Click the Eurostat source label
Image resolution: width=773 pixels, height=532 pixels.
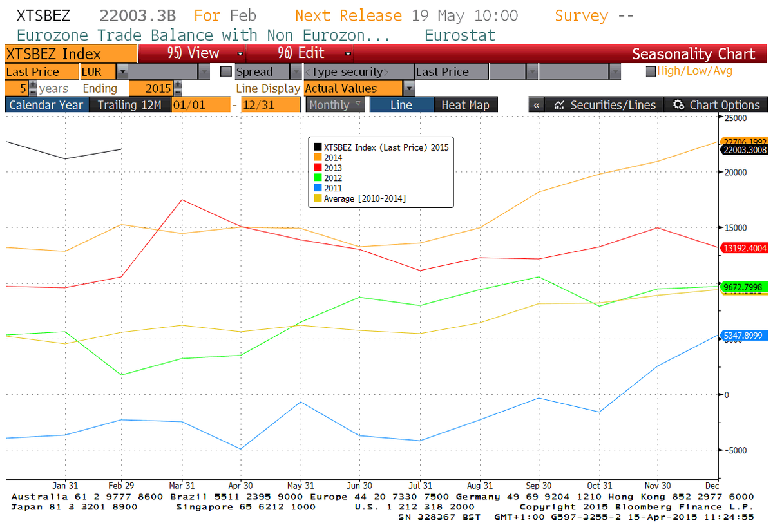(x=460, y=35)
